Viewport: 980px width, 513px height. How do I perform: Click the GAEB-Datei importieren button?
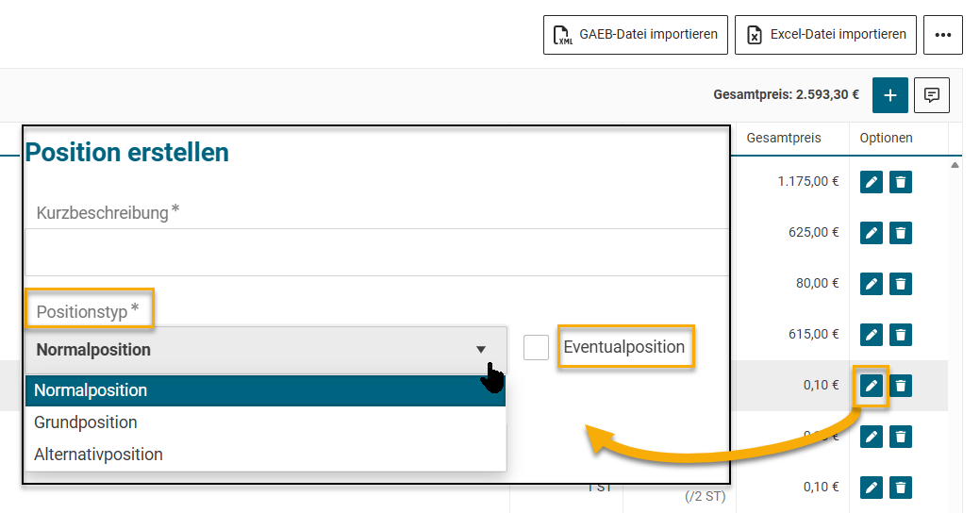coord(636,35)
